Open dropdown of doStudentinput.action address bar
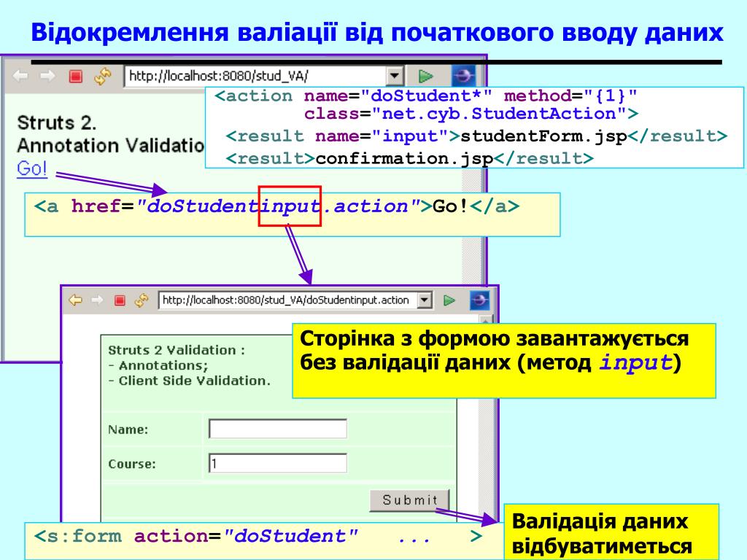Image resolution: width=747 pixels, height=560 pixels. pyautogui.click(x=425, y=300)
